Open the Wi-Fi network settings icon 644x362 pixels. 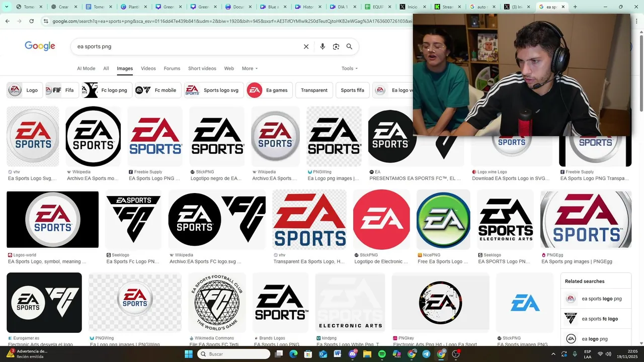click(x=600, y=354)
